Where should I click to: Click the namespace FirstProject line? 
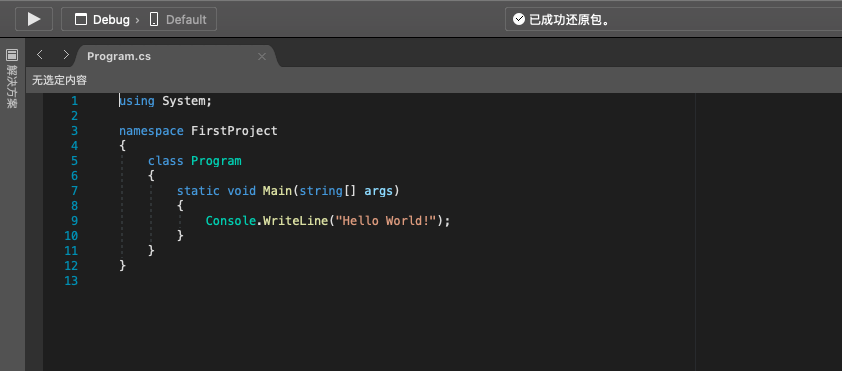pos(198,130)
